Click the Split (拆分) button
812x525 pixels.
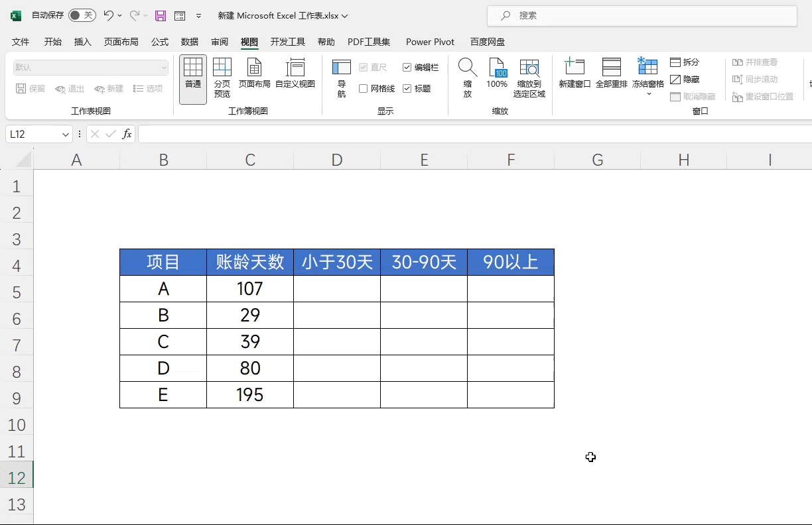[685, 62]
